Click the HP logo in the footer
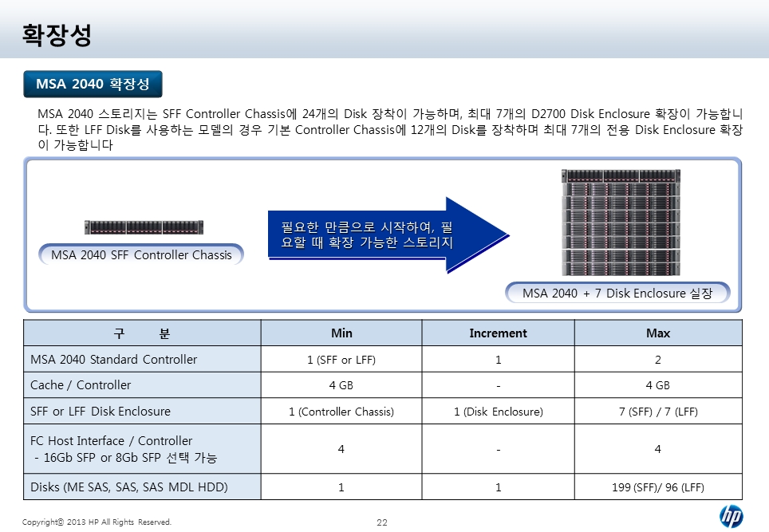Image resolution: width=769 pixels, height=532 pixels. tap(732, 516)
